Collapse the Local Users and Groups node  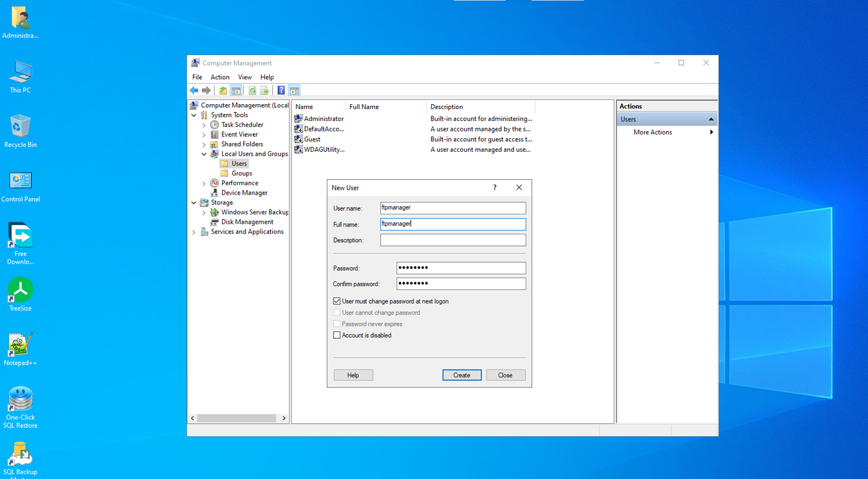click(x=204, y=154)
